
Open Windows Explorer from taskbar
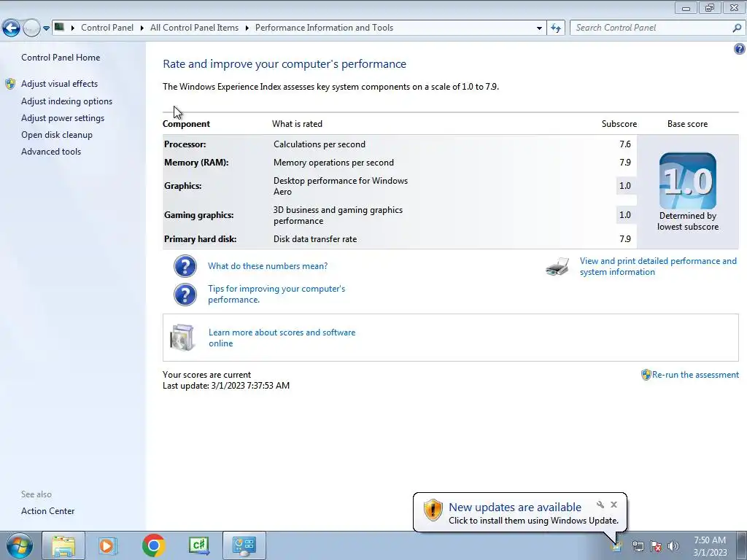coord(63,545)
